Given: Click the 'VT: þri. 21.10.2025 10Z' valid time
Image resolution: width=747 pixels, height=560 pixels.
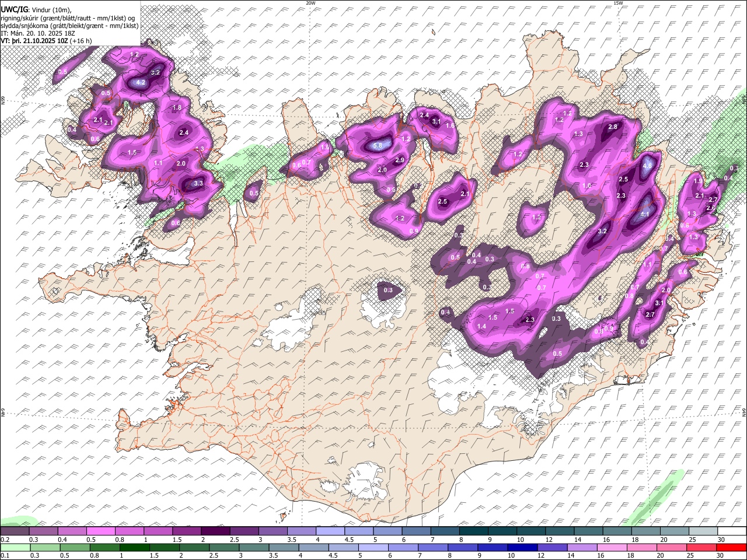Looking at the screenshot, I should [x=35, y=41].
